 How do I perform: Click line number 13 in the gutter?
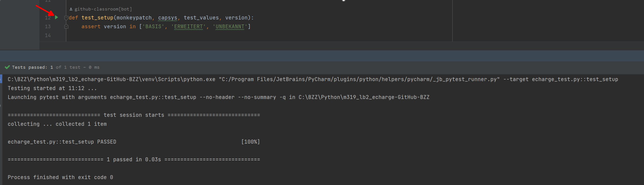(47, 26)
